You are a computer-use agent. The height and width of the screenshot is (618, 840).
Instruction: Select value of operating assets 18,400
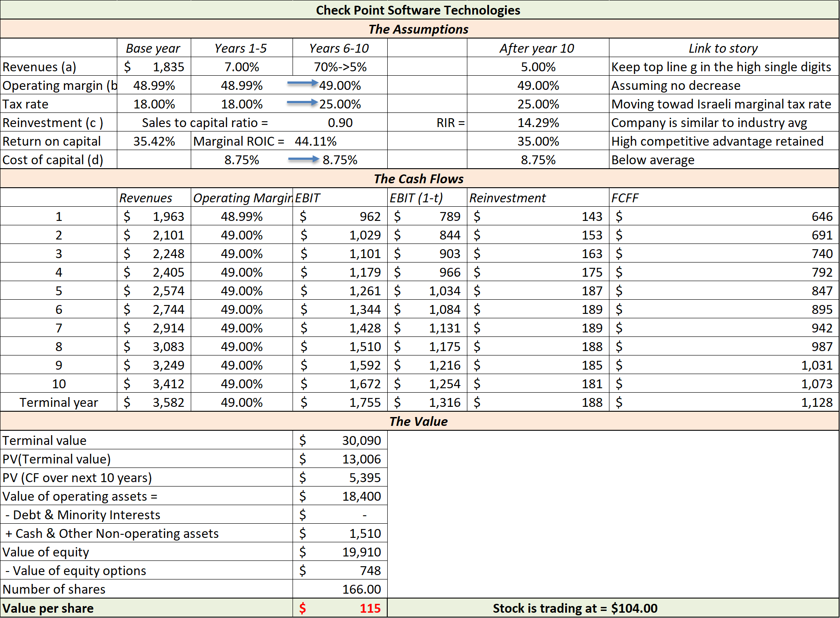(x=361, y=496)
